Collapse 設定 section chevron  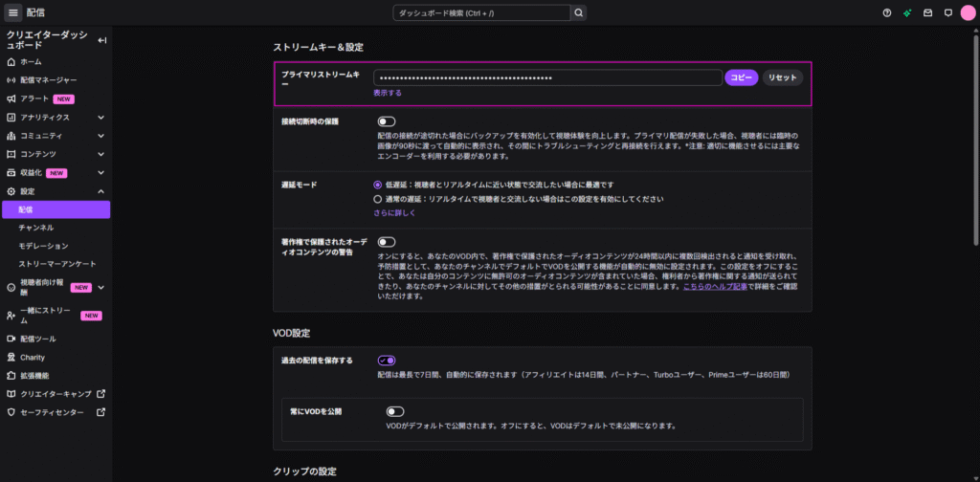(x=101, y=191)
